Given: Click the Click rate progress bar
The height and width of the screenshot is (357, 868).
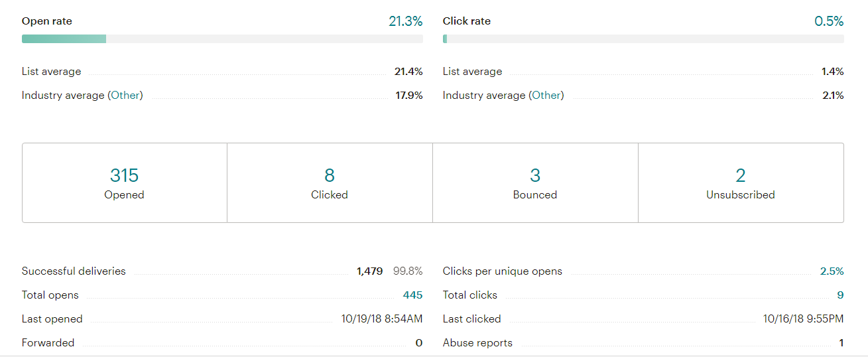Looking at the screenshot, I should [x=643, y=39].
